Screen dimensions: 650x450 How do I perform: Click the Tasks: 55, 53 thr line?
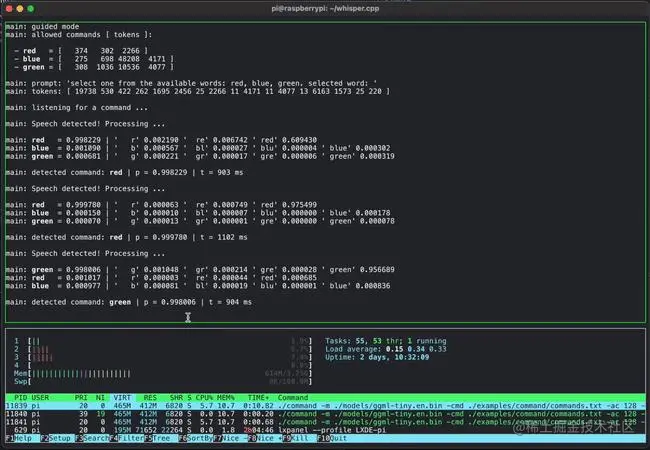[386, 341]
